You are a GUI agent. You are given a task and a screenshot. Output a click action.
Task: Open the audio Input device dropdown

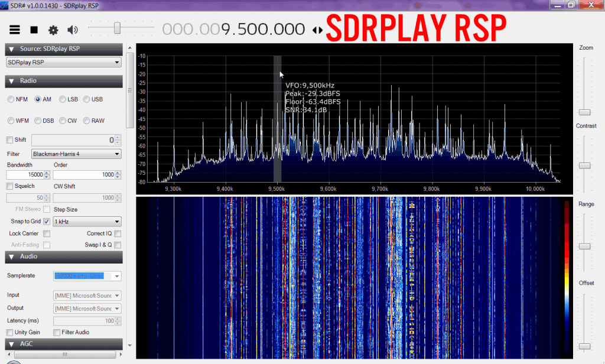[x=87, y=295]
